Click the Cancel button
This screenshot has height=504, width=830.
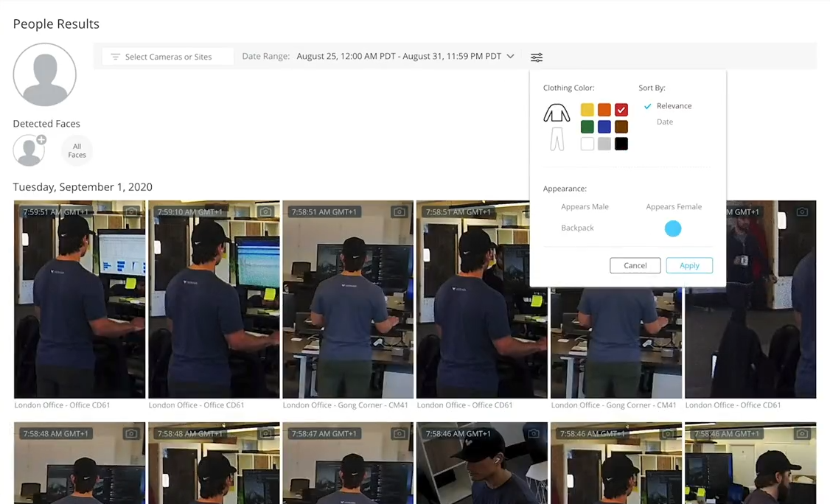635,265
